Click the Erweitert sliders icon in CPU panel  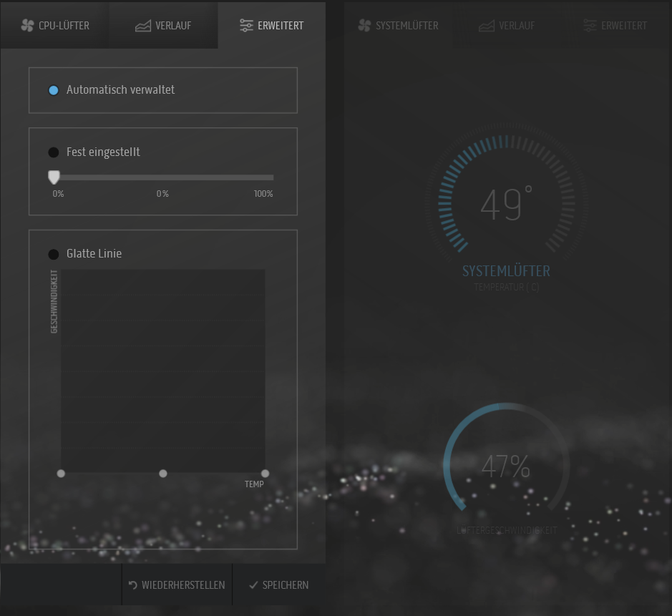point(246,26)
